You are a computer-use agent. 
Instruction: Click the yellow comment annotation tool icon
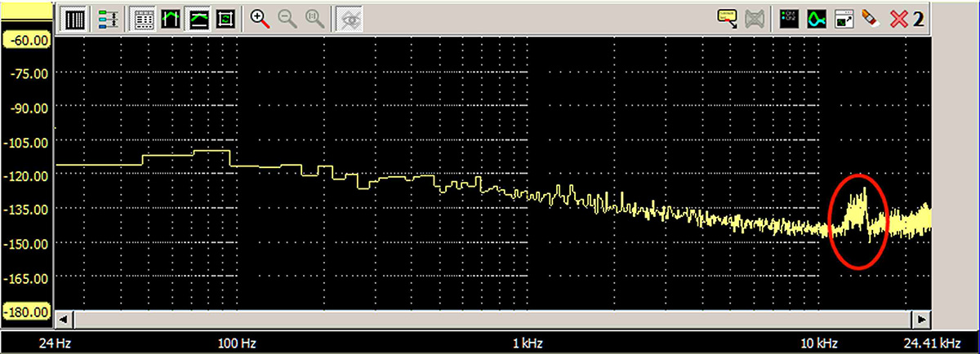click(x=728, y=18)
